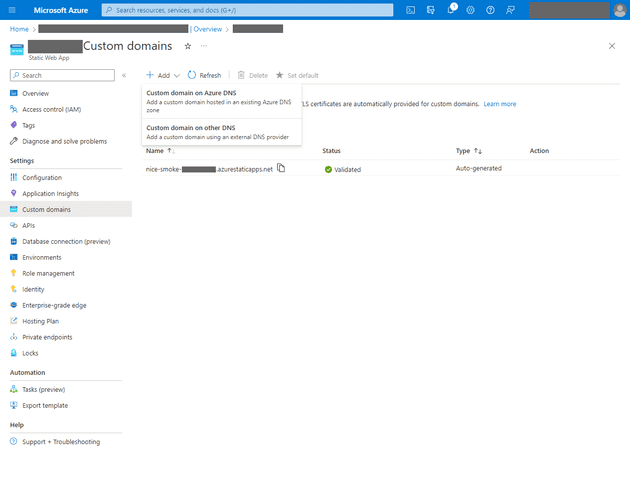Open the Feedback icon in top bar

(510, 10)
